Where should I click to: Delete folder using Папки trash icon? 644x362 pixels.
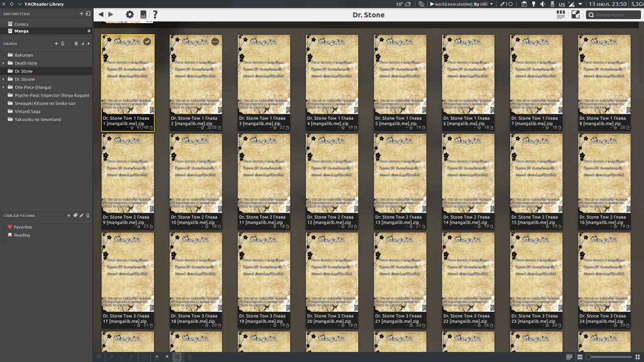coord(63,44)
